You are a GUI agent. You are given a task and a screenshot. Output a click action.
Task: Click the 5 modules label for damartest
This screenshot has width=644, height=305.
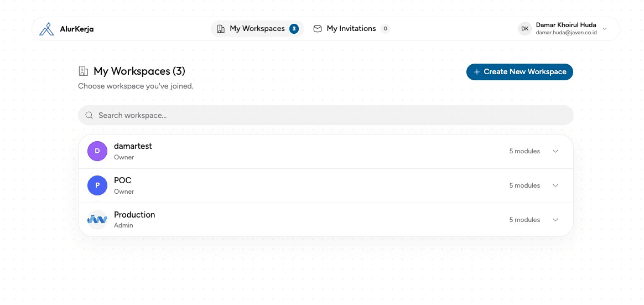[x=524, y=151]
